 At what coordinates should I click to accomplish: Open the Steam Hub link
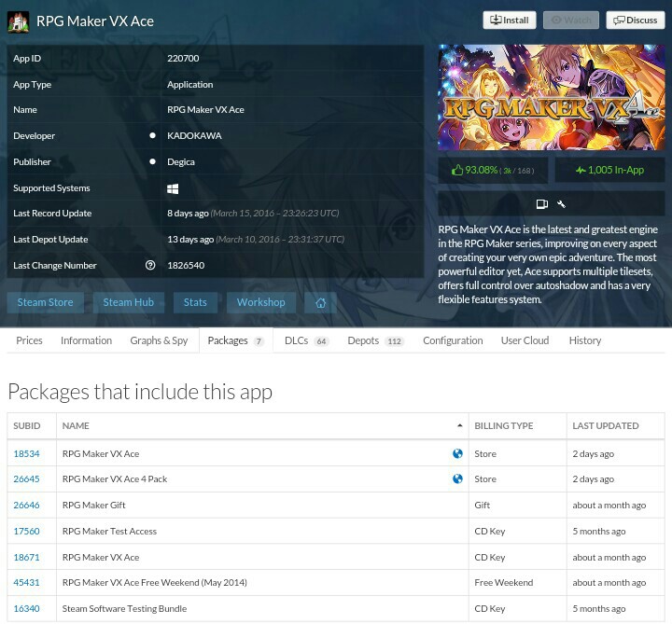point(128,302)
